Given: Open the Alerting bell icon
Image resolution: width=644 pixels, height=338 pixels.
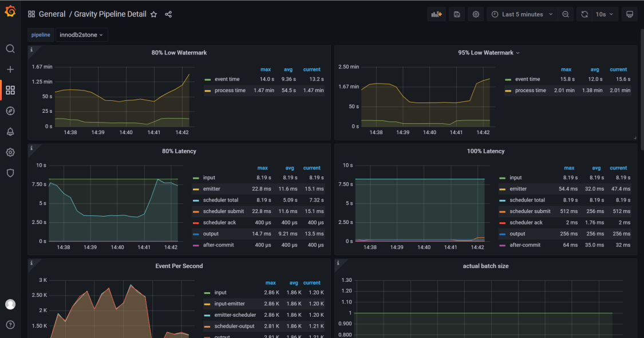Looking at the screenshot, I should click(10, 132).
